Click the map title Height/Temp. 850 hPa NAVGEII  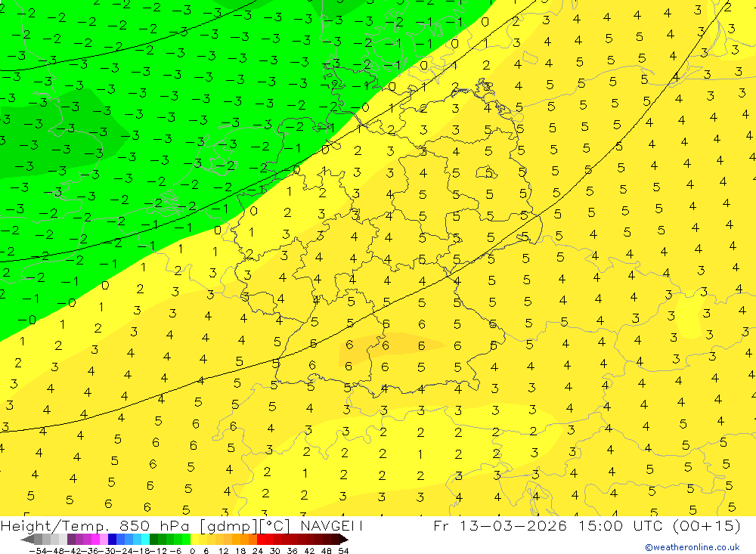click(181, 525)
